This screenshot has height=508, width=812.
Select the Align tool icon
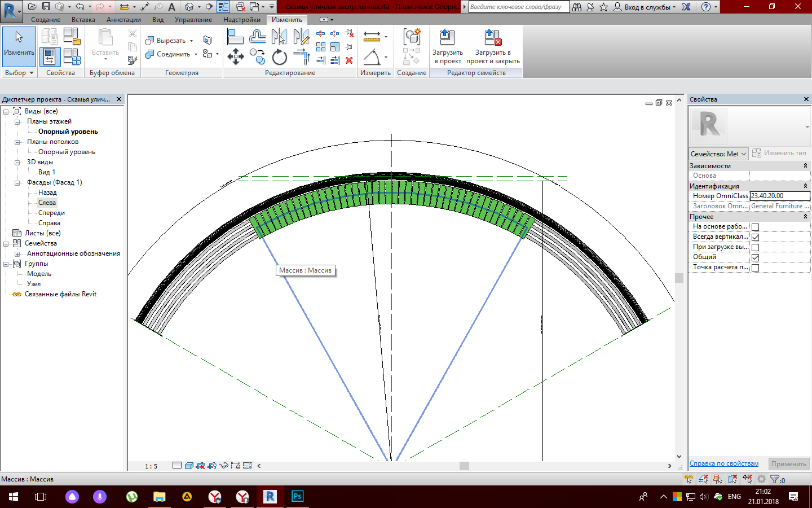pos(235,37)
